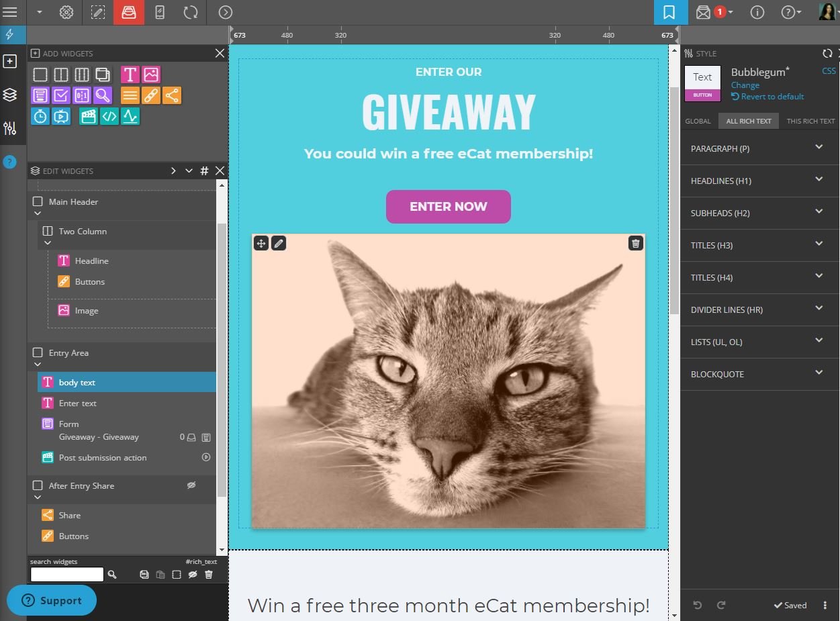
Task: Switch to the Global style tab
Action: tap(698, 122)
